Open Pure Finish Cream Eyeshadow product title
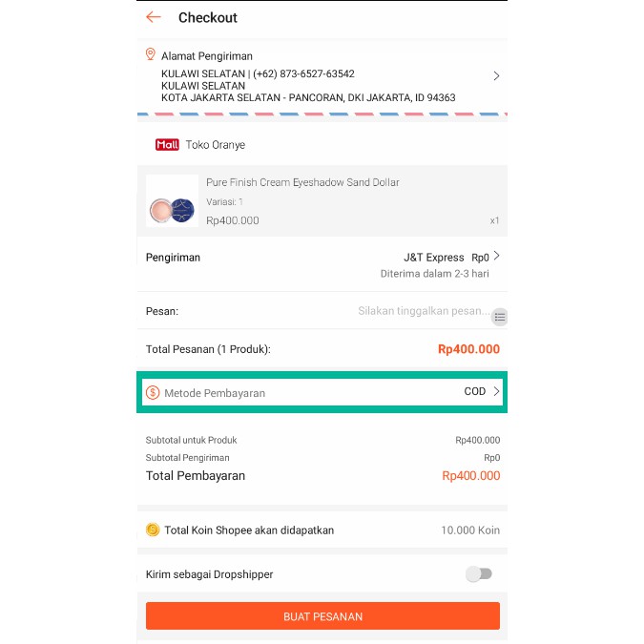This screenshot has height=644, width=644. click(302, 182)
